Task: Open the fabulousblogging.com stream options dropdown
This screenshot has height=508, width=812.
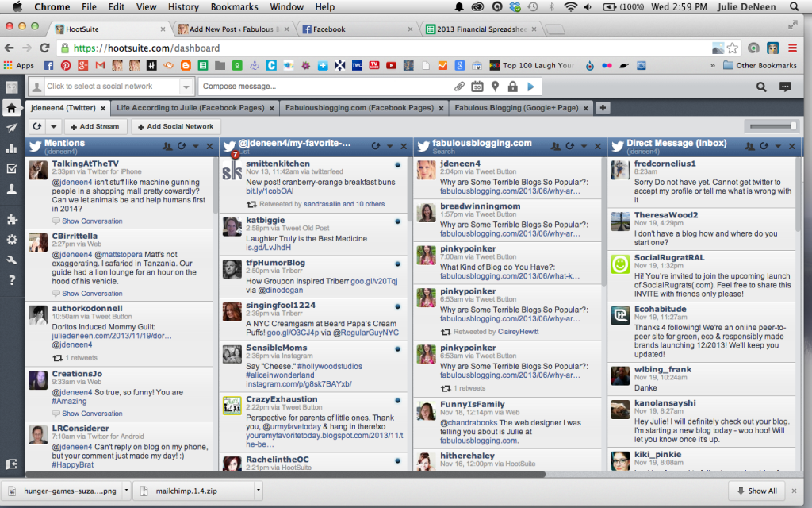Action: (x=584, y=146)
